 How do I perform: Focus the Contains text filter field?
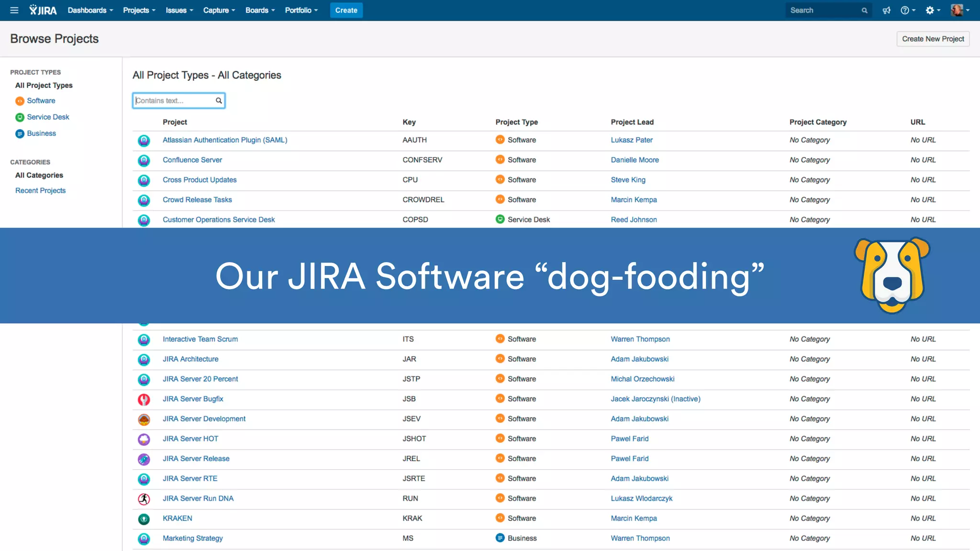(x=178, y=100)
